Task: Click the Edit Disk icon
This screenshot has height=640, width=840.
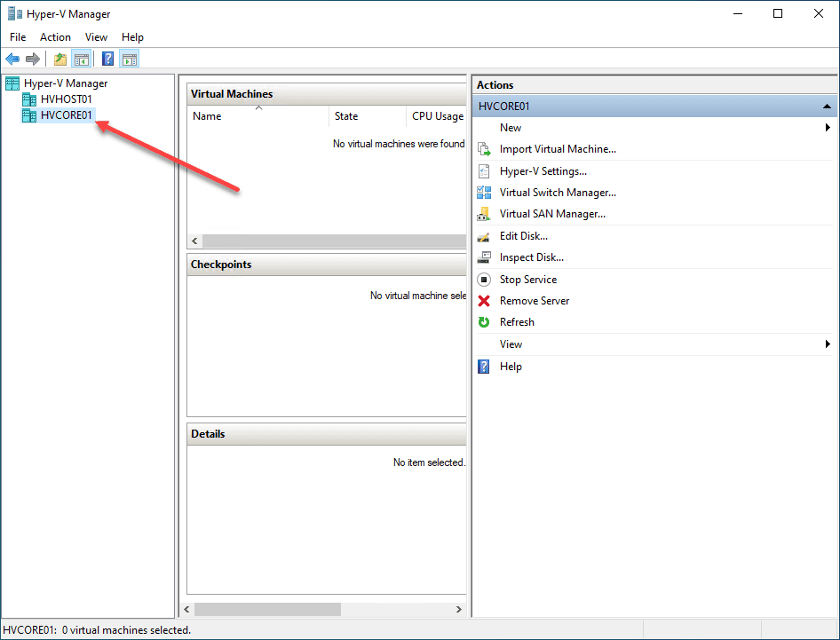Action: pos(484,236)
